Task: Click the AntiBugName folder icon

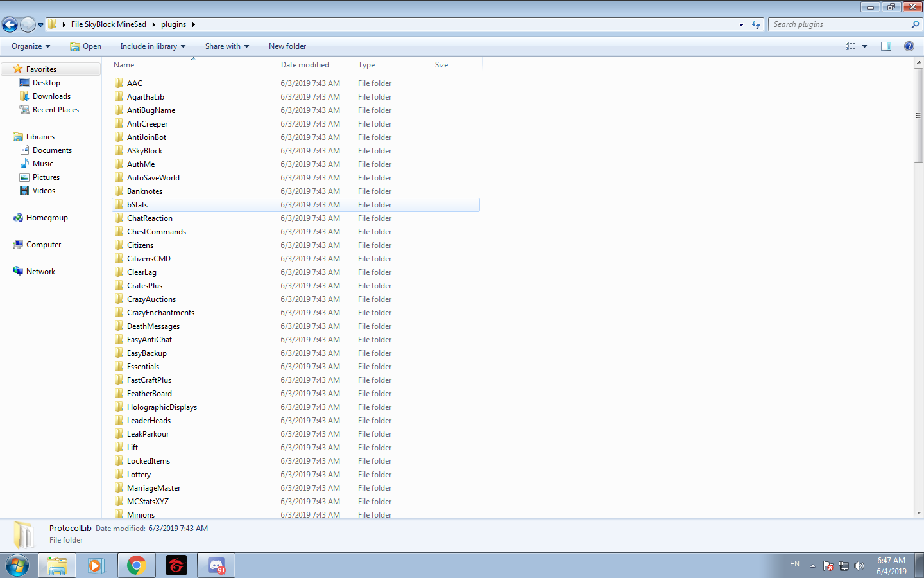Action: point(119,110)
